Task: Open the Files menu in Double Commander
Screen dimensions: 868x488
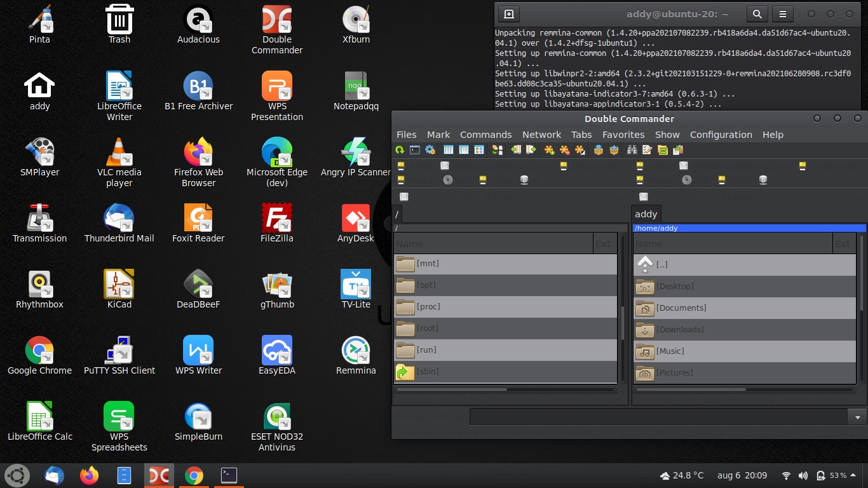Action: click(407, 135)
